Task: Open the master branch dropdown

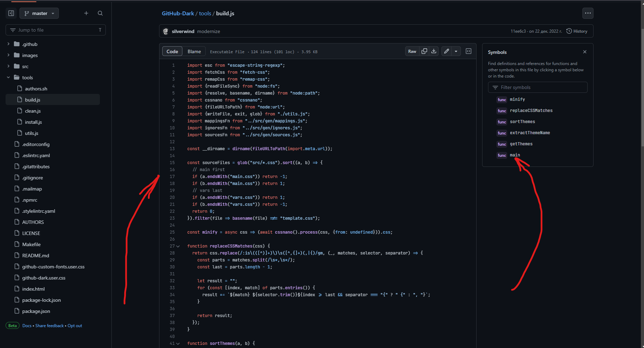Action: [x=39, y=13]
